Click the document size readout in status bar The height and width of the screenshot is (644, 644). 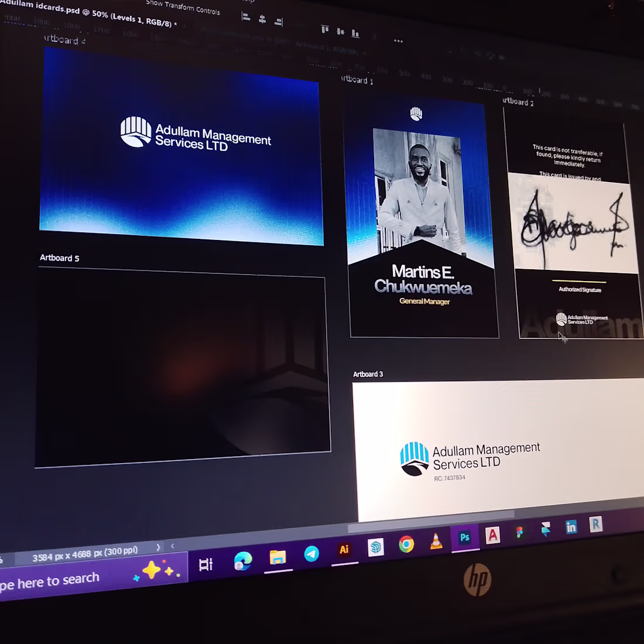[x=85, y=554]
